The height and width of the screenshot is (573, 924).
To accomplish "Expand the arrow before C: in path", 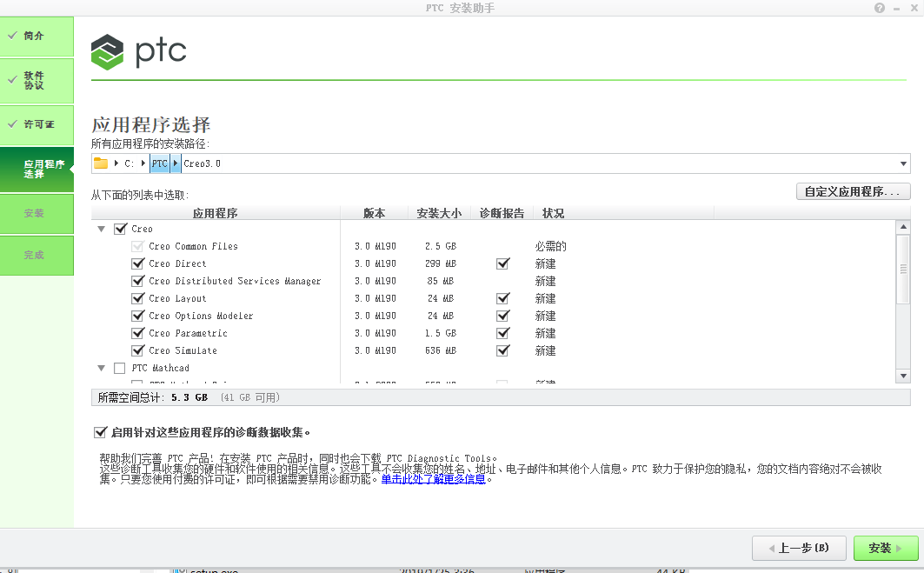I will [116, 163].
